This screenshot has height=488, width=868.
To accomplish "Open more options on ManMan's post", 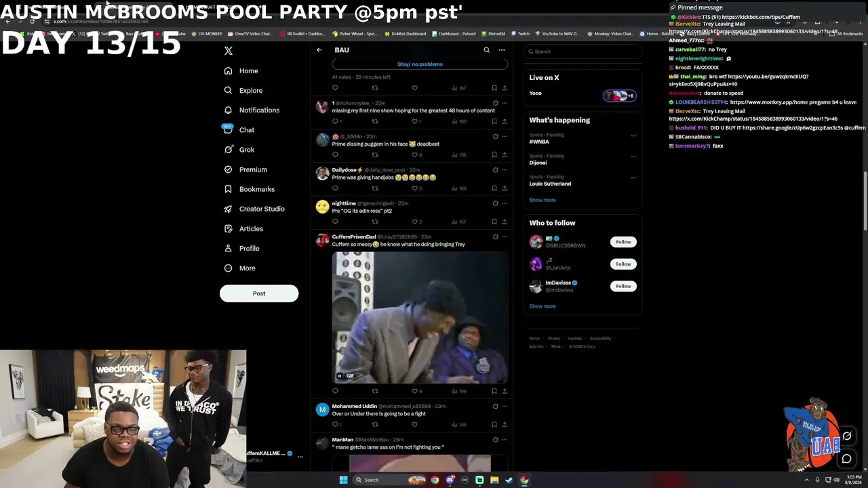I will 505,440.
